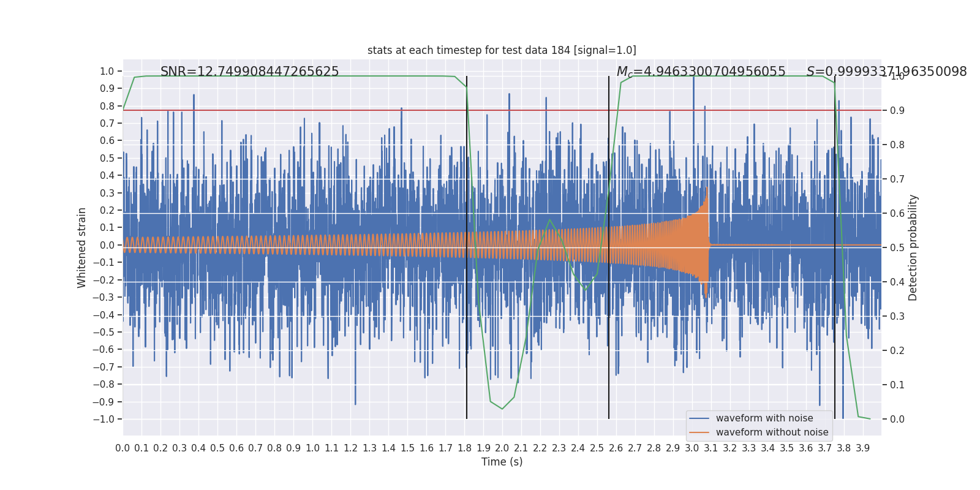Click the 3.9 tick on the time axis
Image resolution: width=980 pixels, height=490 pixels.
tap(862, 448)
